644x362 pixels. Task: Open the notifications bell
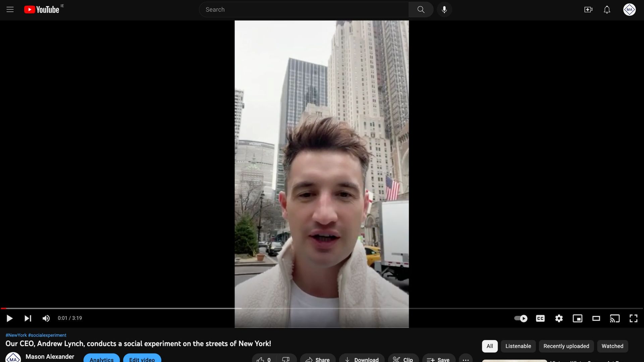coord(607,10)
